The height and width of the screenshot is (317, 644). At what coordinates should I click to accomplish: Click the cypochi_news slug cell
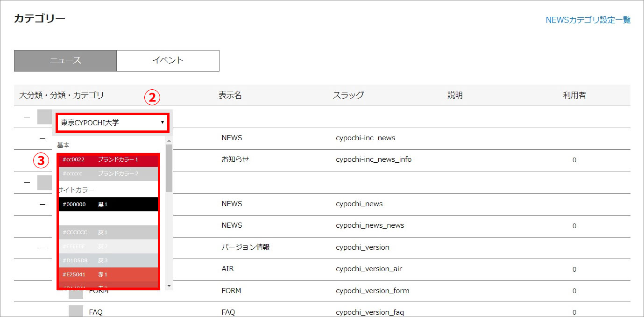coord(359,204)
